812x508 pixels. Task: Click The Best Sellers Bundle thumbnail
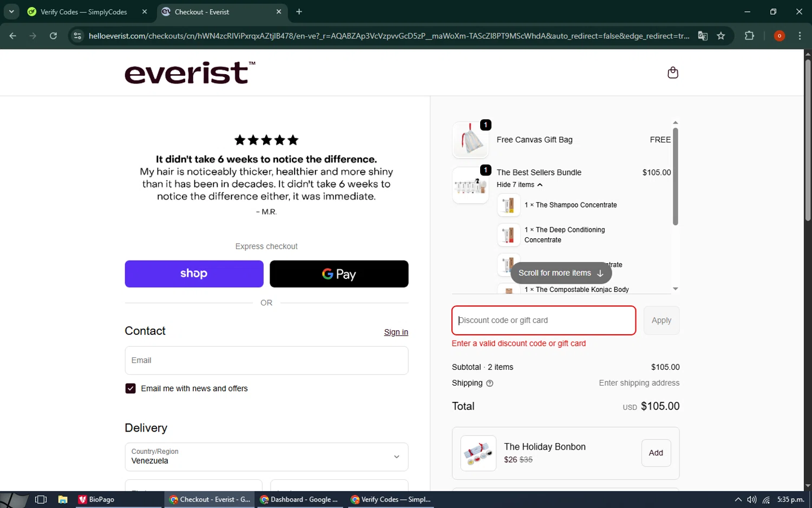point(470,185)
